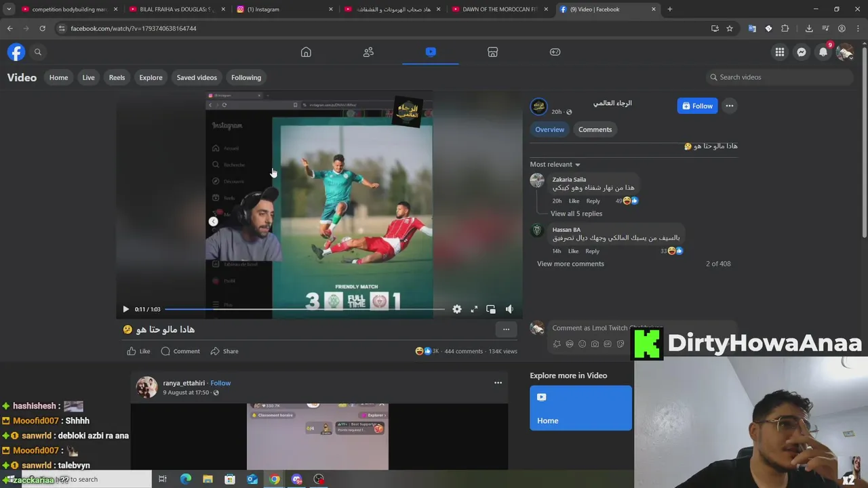Open the Friends icon in top navigation
The image size is (868, 488).
pos(368,52)
